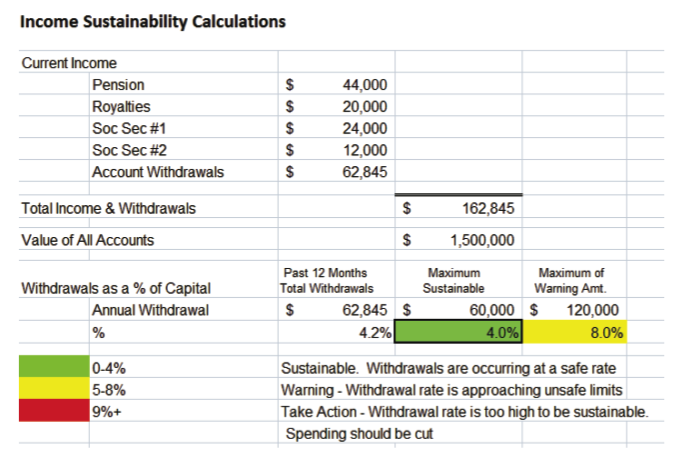Click the green-highlighted 4.0% cell
697x472 pixels.
click(x=459, y=332)
